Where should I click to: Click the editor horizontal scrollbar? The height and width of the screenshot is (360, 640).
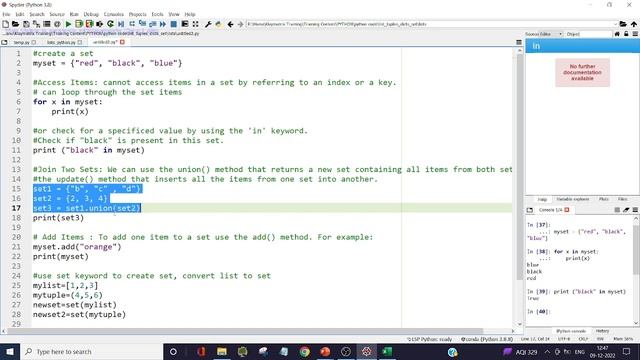tap(245, 331)
